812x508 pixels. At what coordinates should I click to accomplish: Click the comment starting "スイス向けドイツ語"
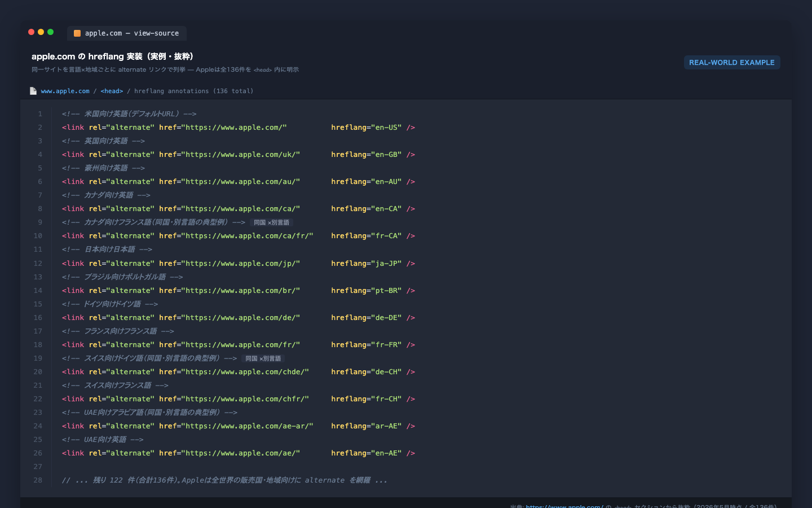point(149,358)
